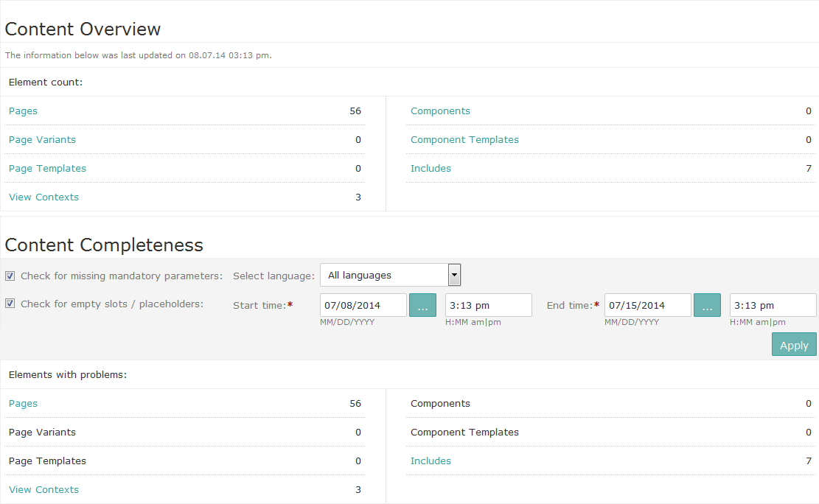
Task: Open the Start time date picker button
Action: (x=422, y=305)
